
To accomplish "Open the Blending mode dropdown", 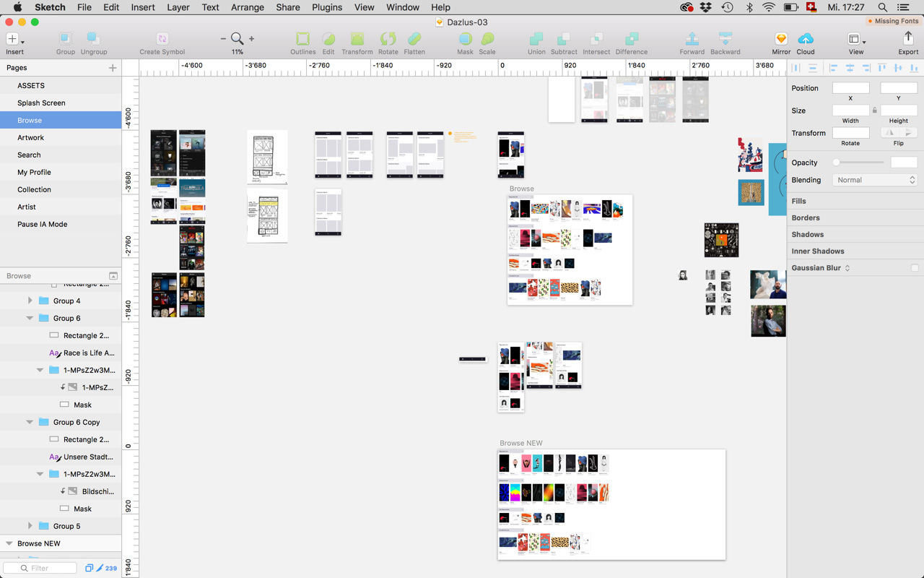I will 875,180.
